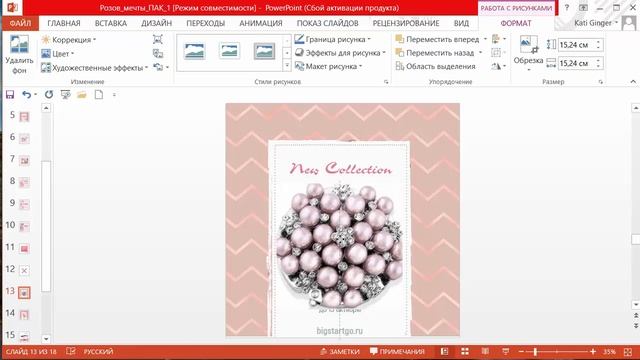The width and height of the screenshot is (640, 360).
Task: Select slide 12 thumbnail
Action: (x=24, y=270)
